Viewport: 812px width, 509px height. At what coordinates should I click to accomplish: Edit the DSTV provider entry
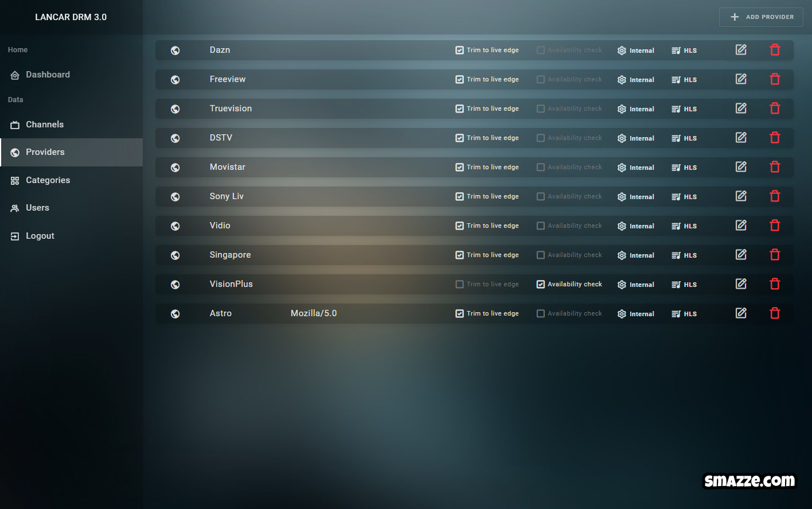click(x=741, y=138)
